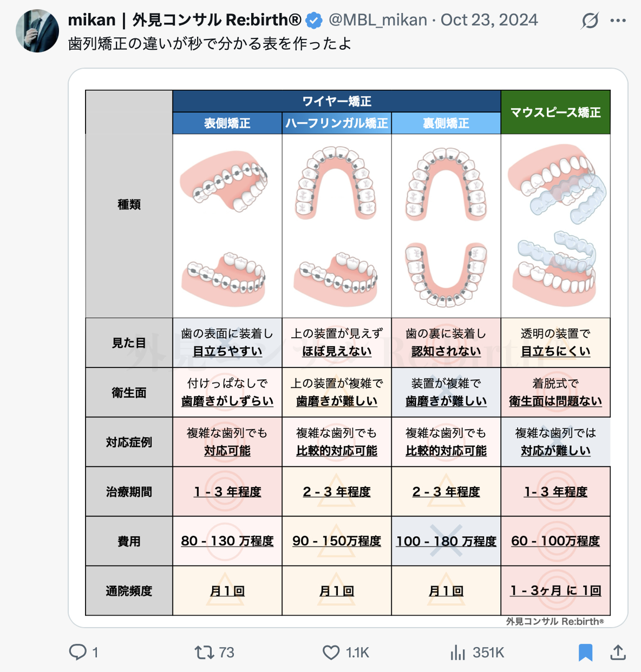
Task: Click the Grok circle-slash icon
Action: point(590,21)
